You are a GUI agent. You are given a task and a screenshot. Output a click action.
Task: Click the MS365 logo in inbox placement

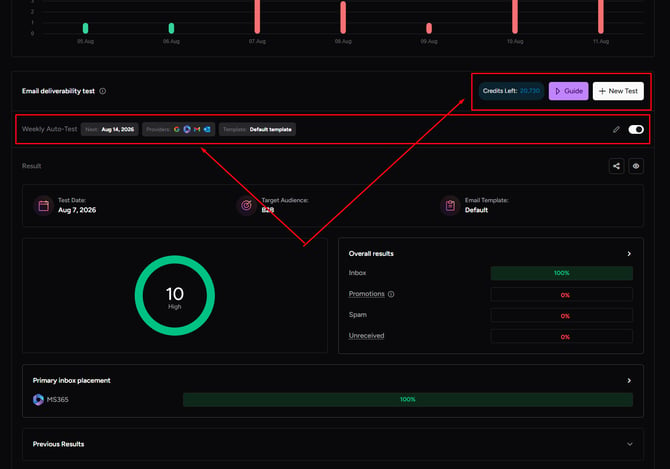(38, 399)
